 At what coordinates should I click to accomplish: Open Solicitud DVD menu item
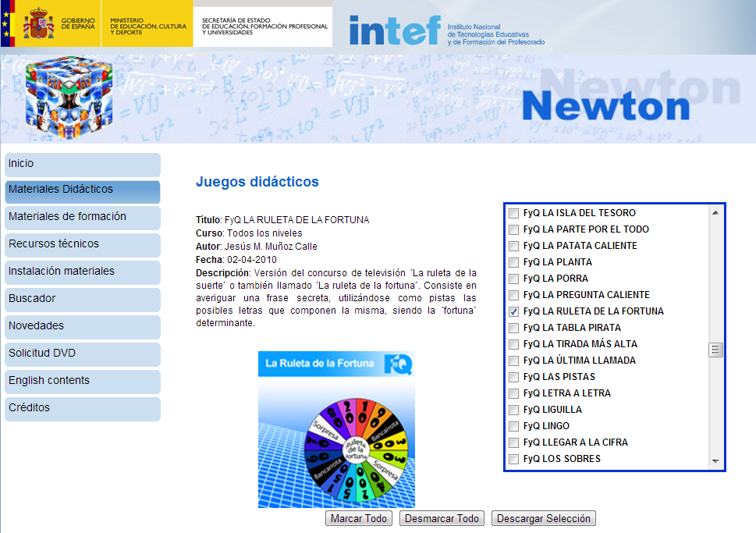point(83,354)
